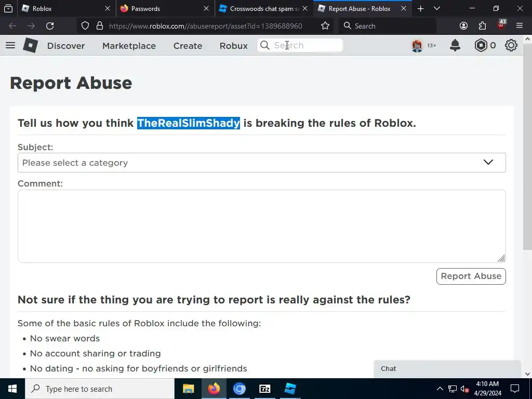532x399 pixels.
Task: Click the Windows taskbar search box
Action: [100, 389]
